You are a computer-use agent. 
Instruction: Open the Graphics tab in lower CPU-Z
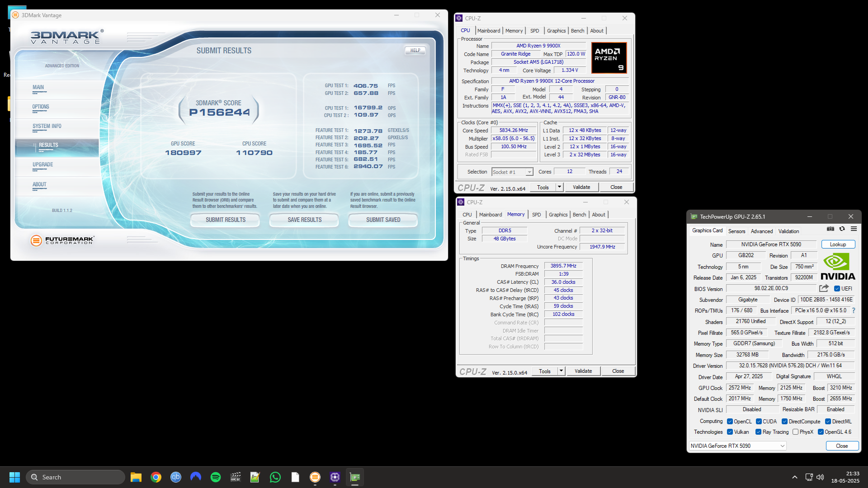(558, 215)
